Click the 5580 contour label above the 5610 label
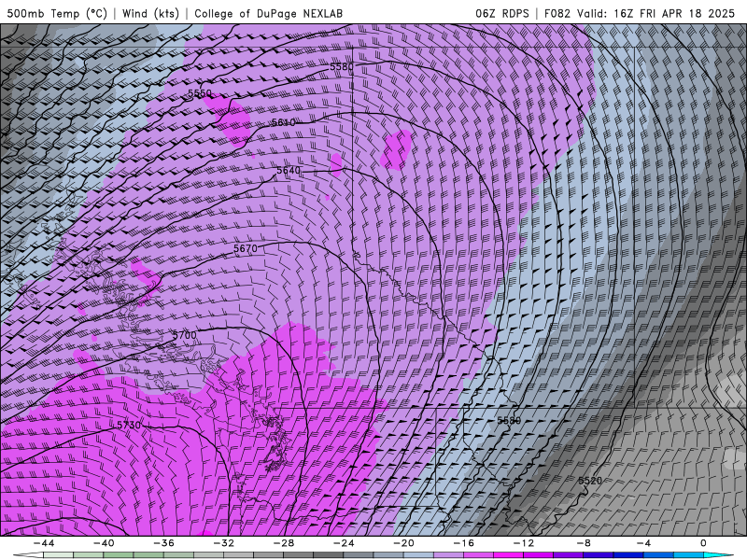This screenshot has width=747, height=560. pyautogui.click(x=342, y=66)
